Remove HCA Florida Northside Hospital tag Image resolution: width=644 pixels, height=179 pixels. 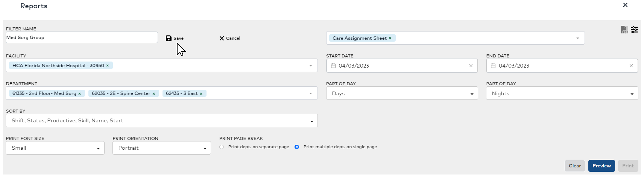coord(108,66)
